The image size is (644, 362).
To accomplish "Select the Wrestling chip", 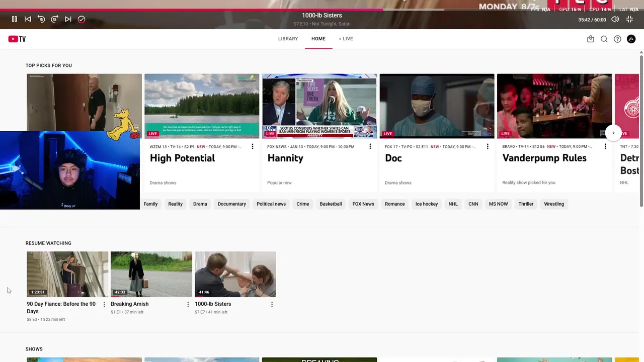I will point(554,204).
